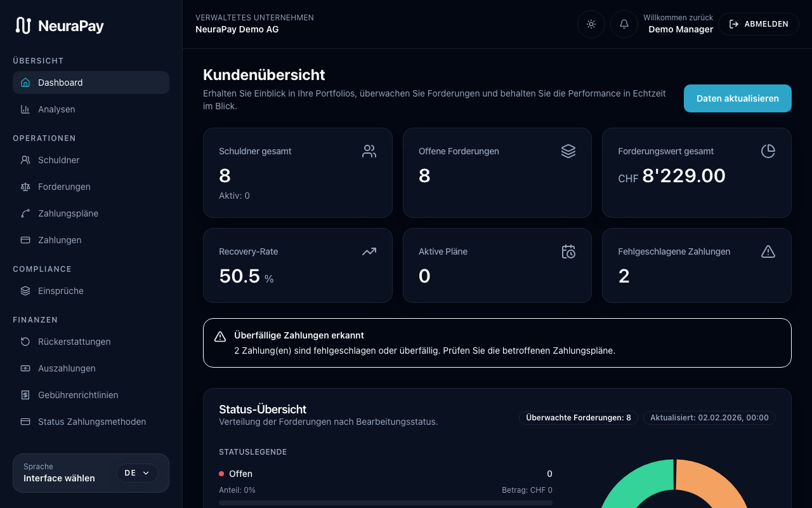
Task: Click the CHF 8'229.00 total value
Action: coord(672,176)
